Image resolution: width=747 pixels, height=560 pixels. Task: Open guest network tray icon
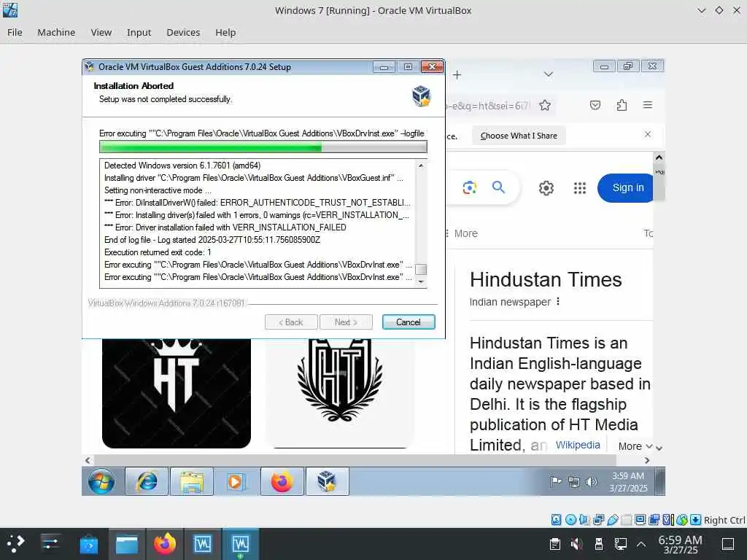574,482
